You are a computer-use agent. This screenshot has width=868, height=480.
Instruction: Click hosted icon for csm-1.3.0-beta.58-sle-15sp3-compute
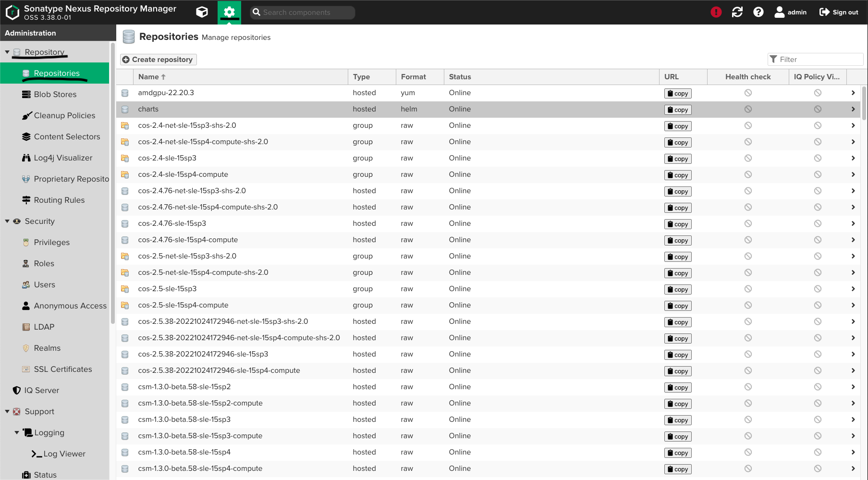125,436
